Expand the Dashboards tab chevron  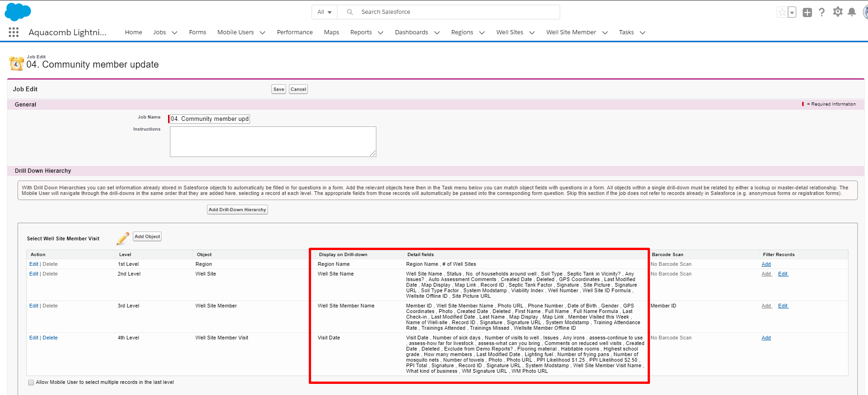click(x=437, y=32)
